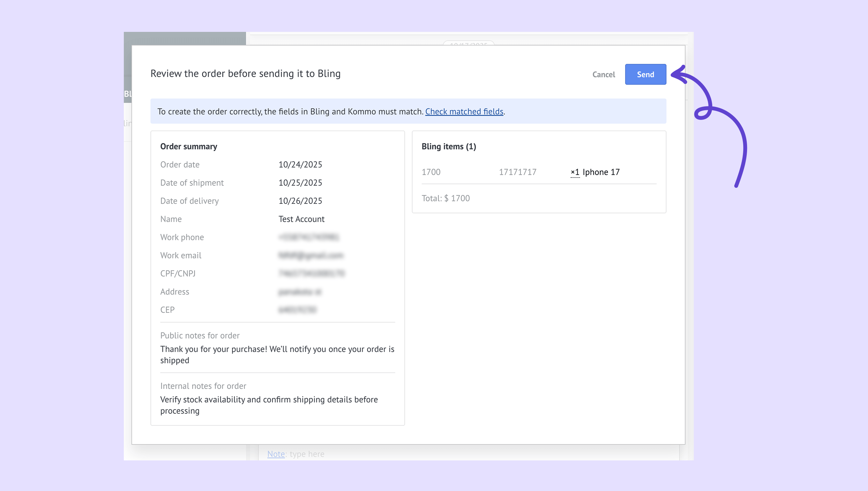Image resolution: width=868 pixels, height=491 pixels.
Task: Cancel the Bling order review
Action: tap(603, 75)
